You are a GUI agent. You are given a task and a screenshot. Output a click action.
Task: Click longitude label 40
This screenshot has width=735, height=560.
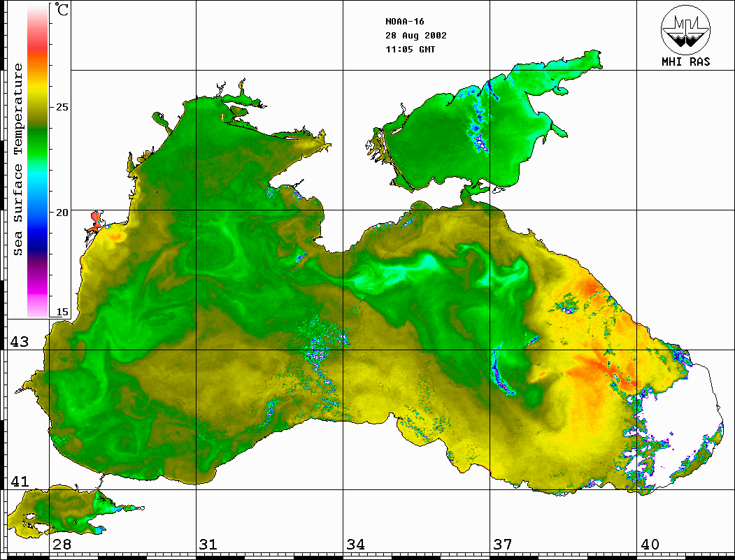click(x=650, y=544)
